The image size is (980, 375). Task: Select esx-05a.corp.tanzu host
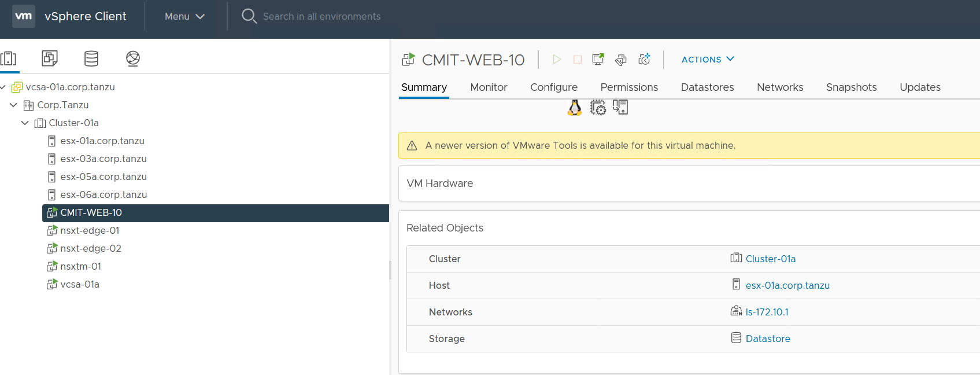coord(103,177)
